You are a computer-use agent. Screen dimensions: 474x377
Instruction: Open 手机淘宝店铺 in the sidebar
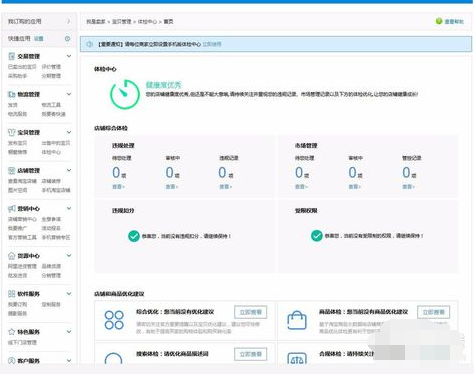tap(56, 190)
